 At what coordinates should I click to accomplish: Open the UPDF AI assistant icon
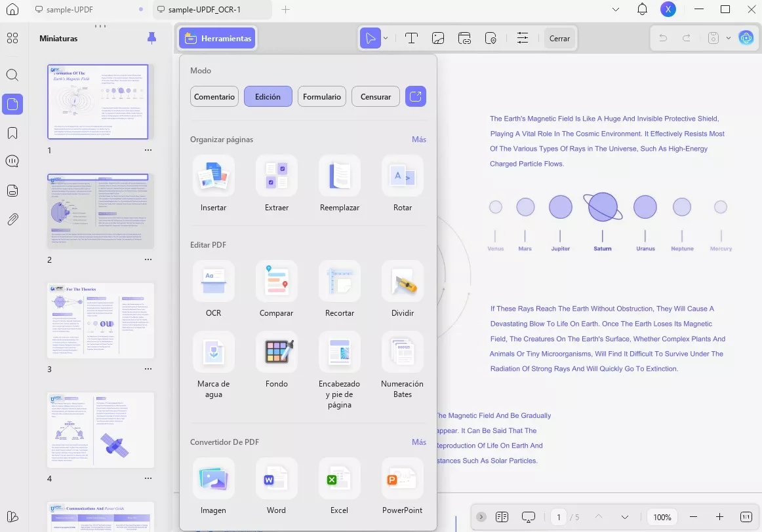click(746, 38)
